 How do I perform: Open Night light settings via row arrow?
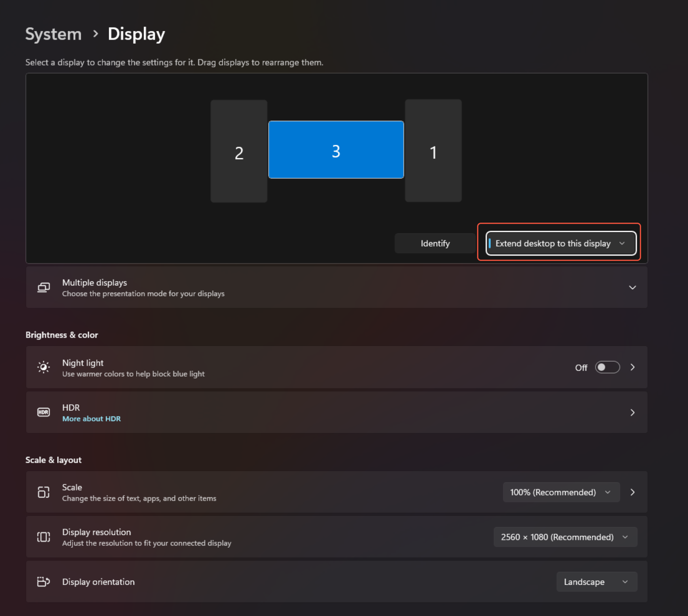(x=632, y=367)
